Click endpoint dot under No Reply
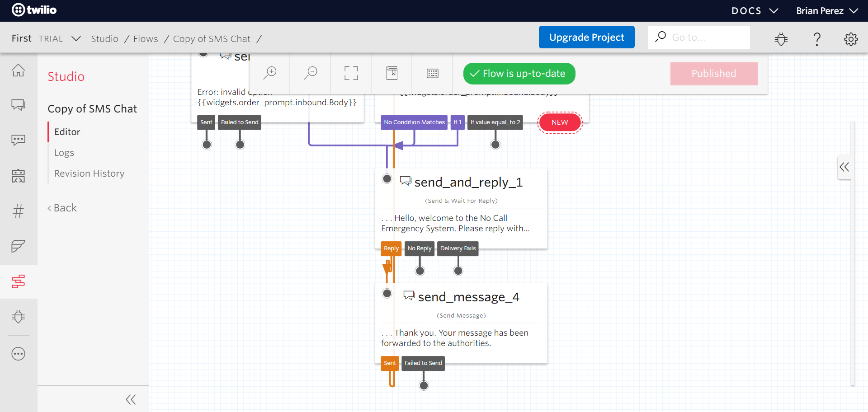Viewport: 868px width, 412px height. (420, 271)
